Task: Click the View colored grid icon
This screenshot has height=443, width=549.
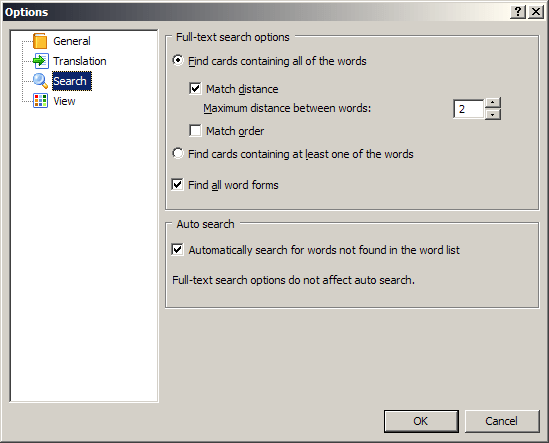Action: pyautogui.click(x=40, y=101)
